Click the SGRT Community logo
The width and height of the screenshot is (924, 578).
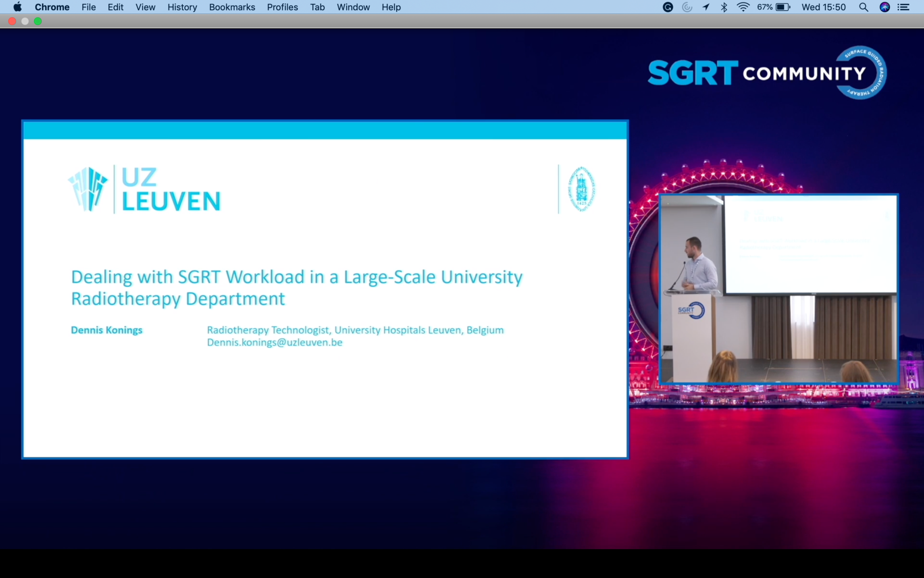pos(767,73)
